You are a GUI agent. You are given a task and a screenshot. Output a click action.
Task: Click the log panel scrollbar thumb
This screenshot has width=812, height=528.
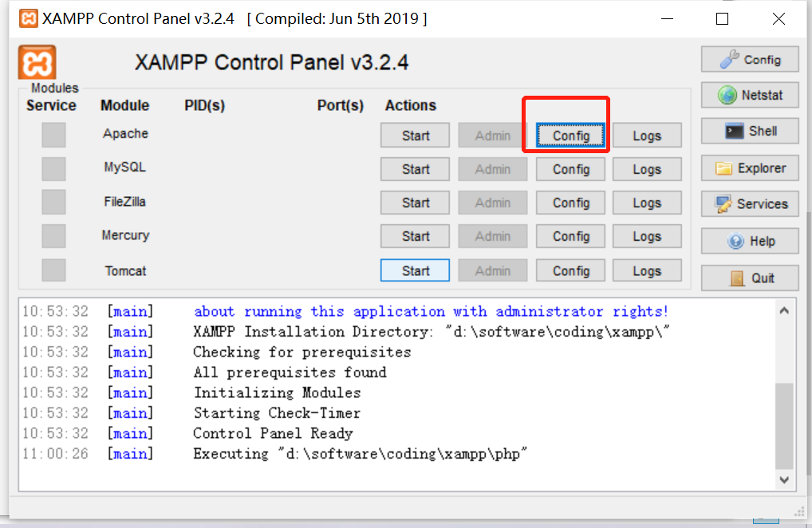click(x=784, y=425)
